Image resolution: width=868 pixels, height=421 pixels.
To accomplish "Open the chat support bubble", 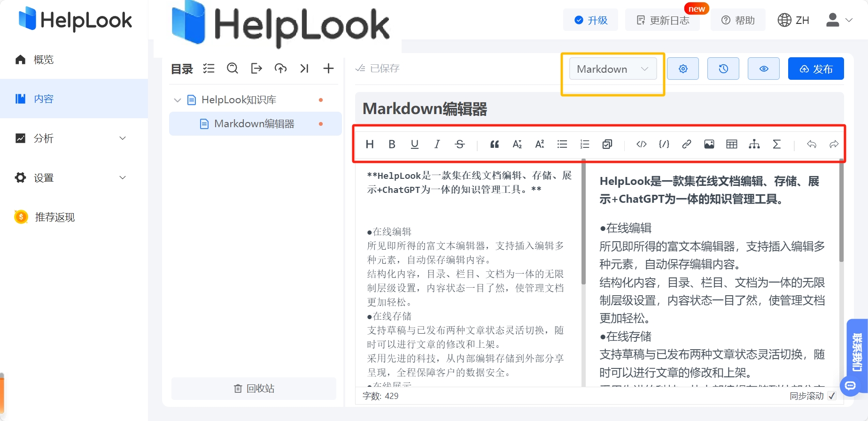I will click(x=850, y=386).
